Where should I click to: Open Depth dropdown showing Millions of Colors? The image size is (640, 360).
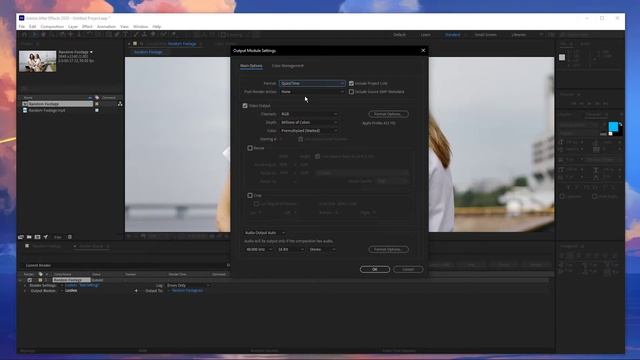coord(309,122)
